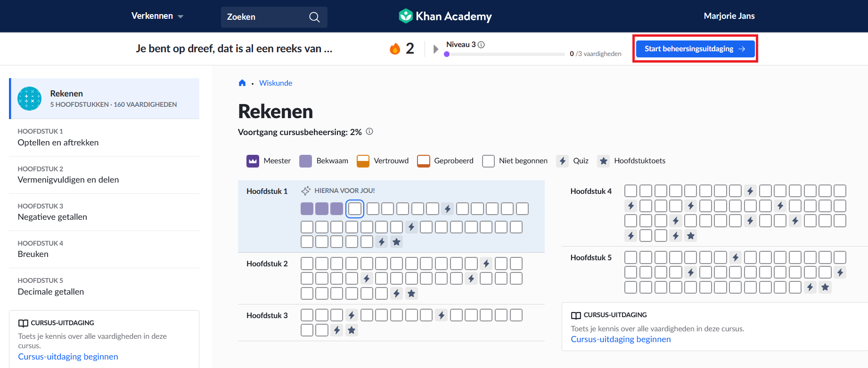Open the Wiskunde breadcrumb link

tap(276, 83)
